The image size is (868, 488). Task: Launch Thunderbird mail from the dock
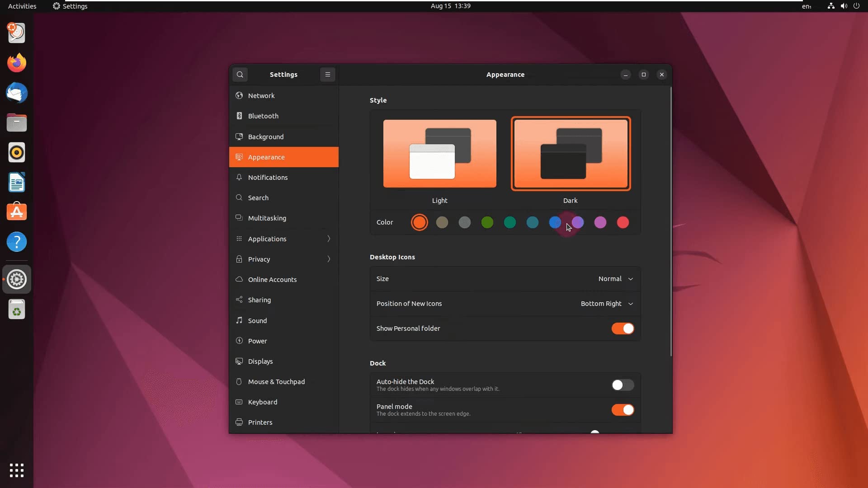coord(17,93)
